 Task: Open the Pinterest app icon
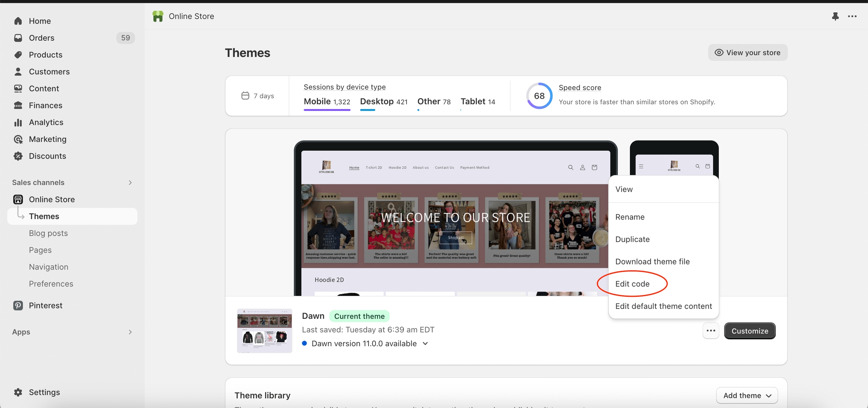[x=18, y=306]
